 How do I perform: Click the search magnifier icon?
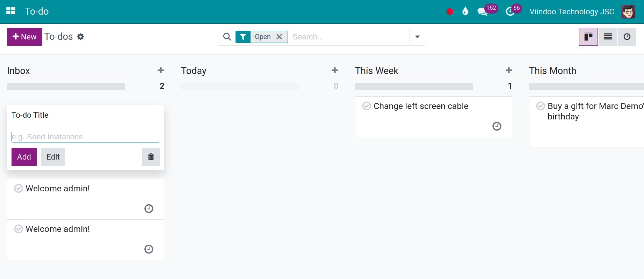point(227,37)
